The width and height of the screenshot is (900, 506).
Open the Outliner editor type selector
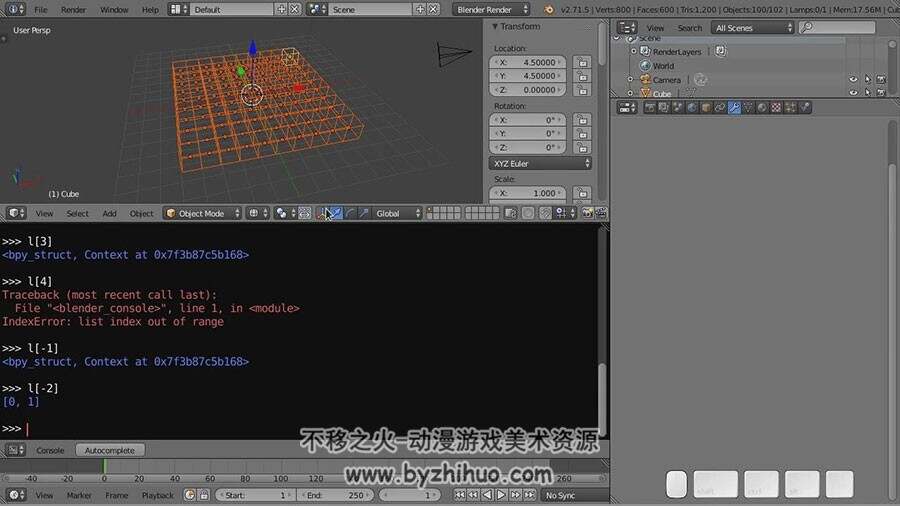(x=627, y=28)
